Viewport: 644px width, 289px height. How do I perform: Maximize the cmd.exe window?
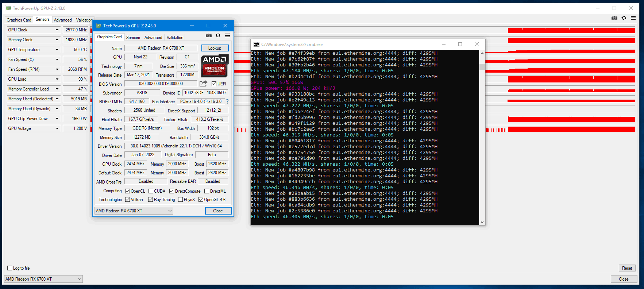pos(460,44)
